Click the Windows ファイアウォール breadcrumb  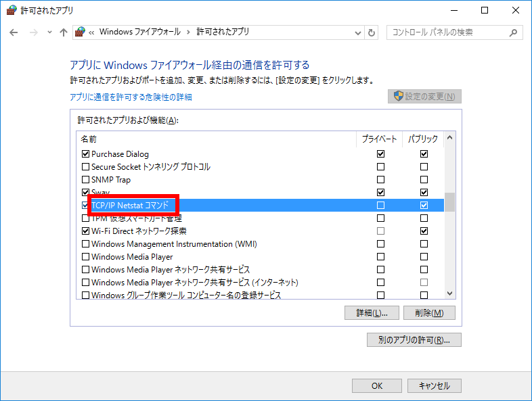point(140,32)
